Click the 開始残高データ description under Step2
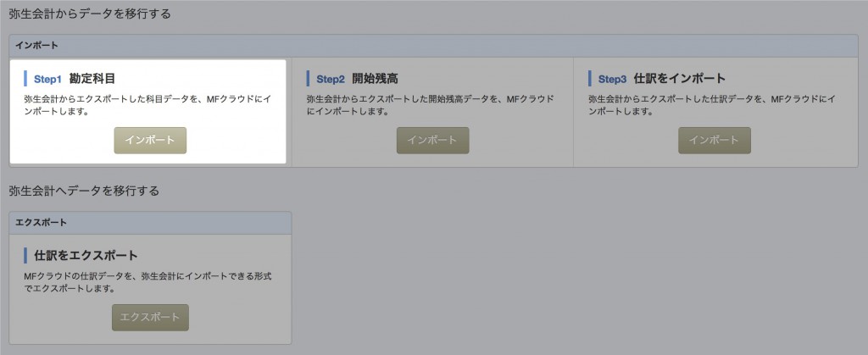Image resolution: width=868 pixels, height=355 pixels. (x=430, y=105)
